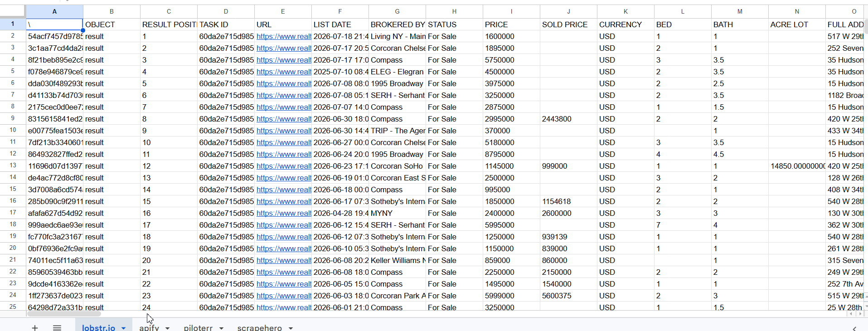Select sold price cell 2443800
868x331 pixels.
click(568, 119)
